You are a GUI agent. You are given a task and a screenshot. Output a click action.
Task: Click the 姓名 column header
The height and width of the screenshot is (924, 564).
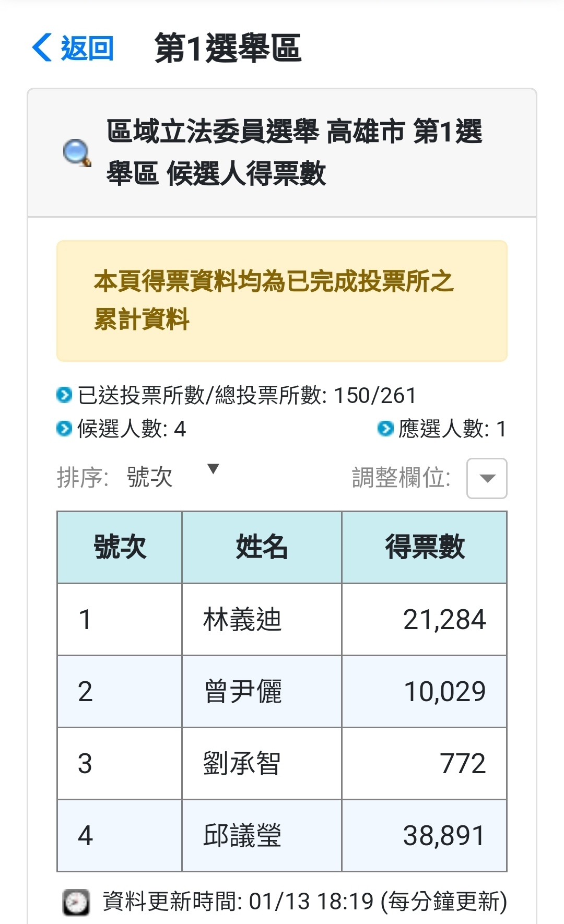click(x=262, y=547)
